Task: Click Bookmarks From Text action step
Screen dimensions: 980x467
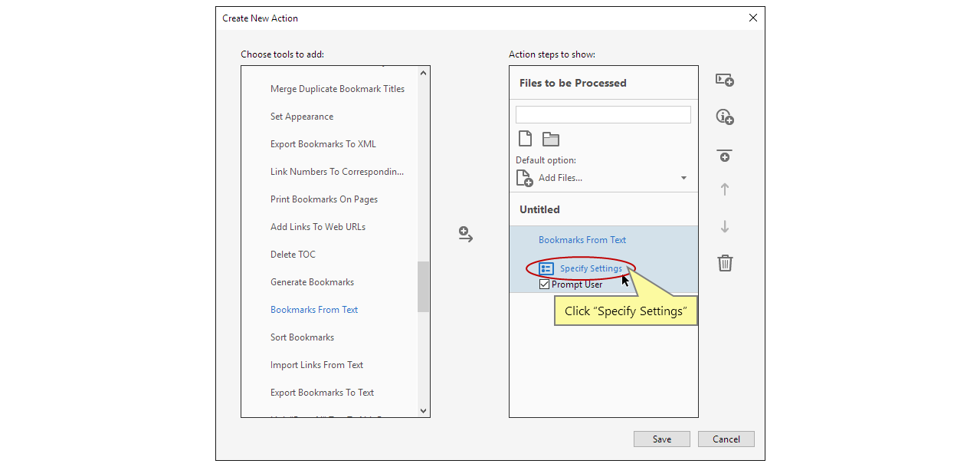Action: point(582,240)
